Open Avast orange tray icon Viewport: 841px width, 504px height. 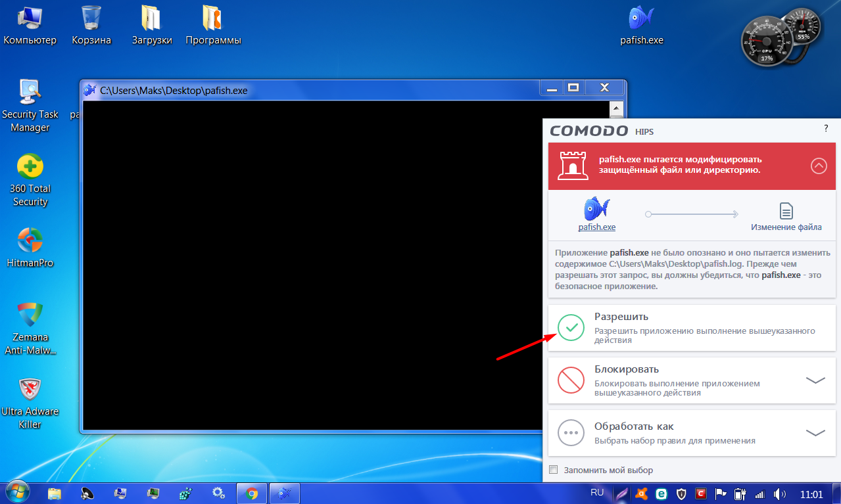[x=642, y=493]
